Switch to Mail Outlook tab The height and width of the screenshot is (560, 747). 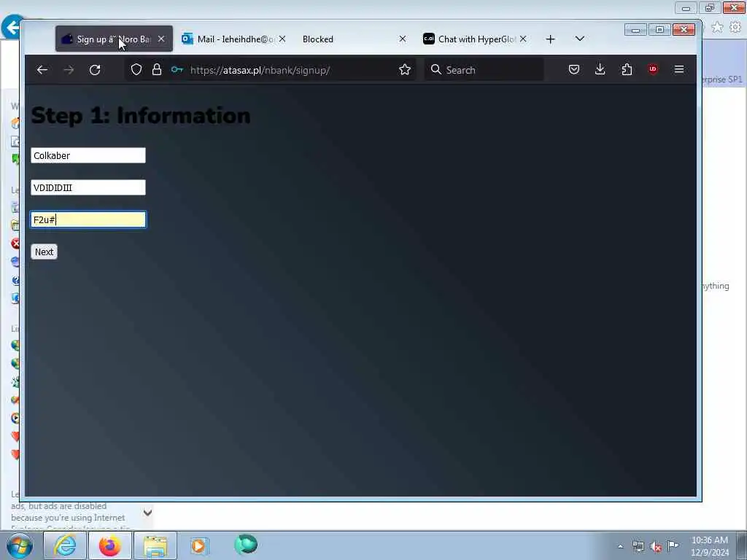click(234, 39)
